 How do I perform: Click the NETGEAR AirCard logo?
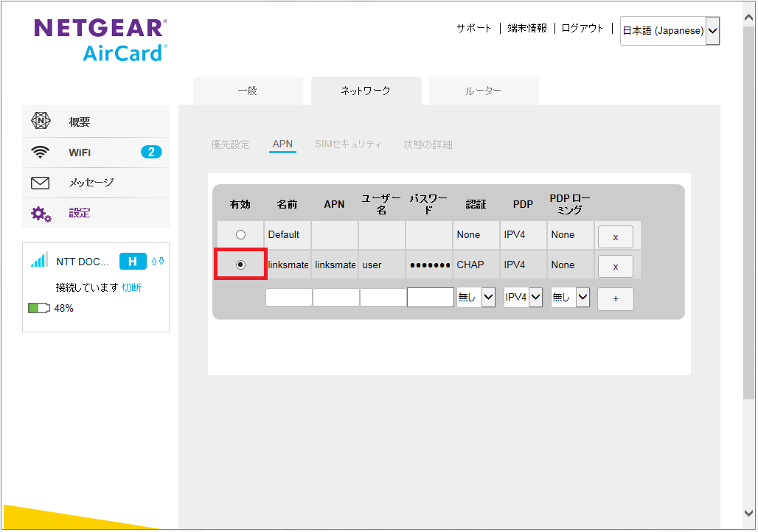coord(100,40)
